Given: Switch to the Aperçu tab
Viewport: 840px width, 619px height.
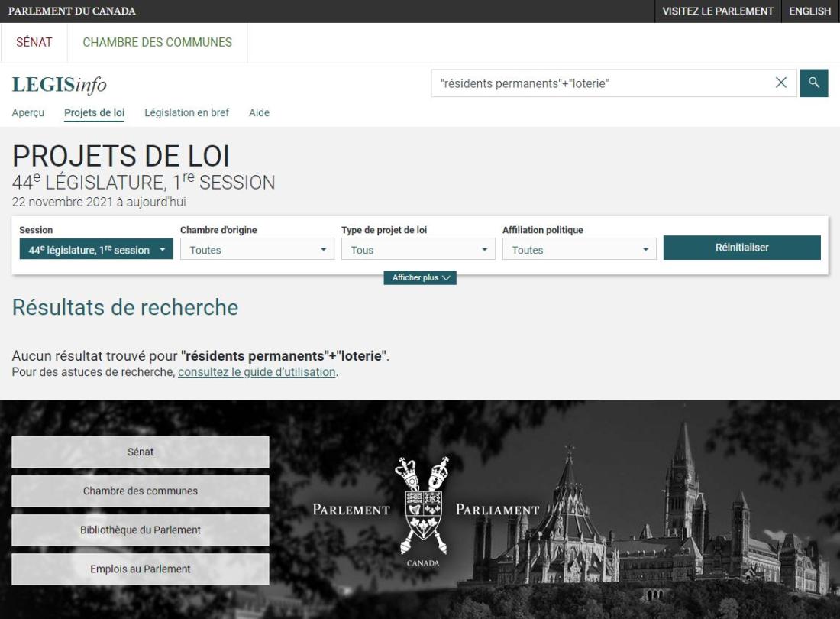Looking at the screenshot, I should click(x=27, y=112).
